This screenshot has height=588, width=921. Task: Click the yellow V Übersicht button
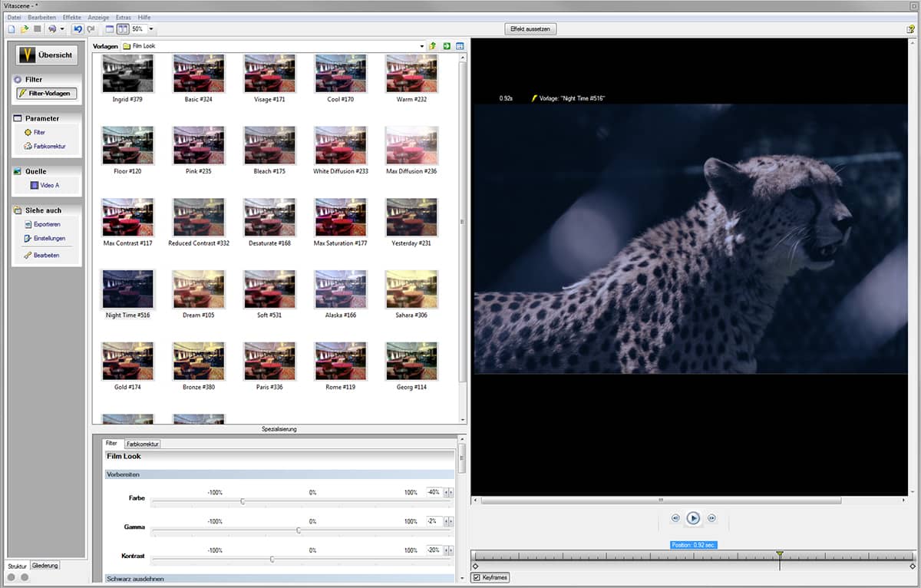[47, 55]
